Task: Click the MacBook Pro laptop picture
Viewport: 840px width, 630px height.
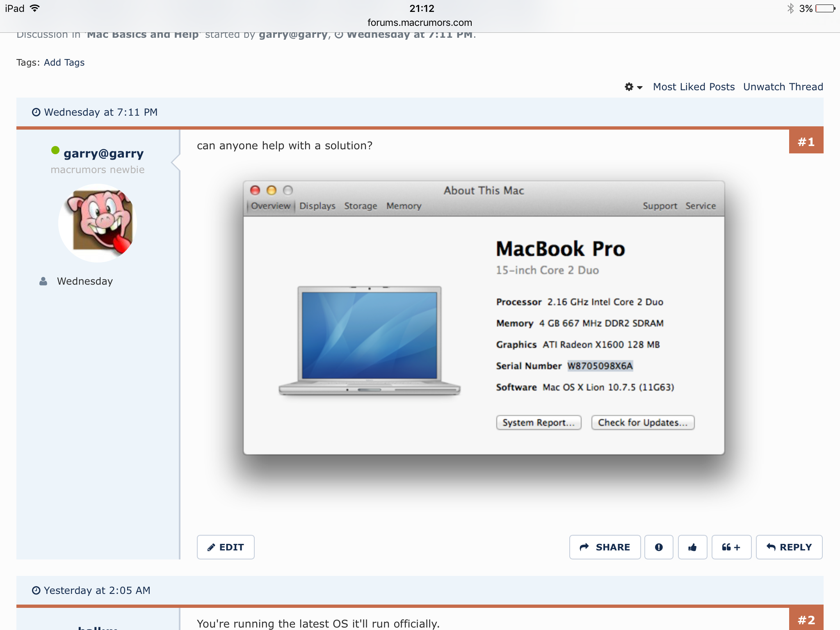Action: pyautogui.click(x=369, y=340)
